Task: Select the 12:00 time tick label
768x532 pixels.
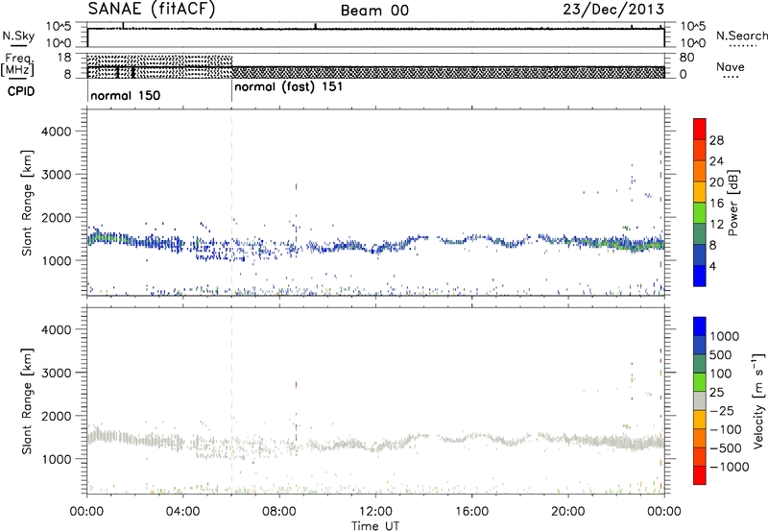Action: coord(375,512)
